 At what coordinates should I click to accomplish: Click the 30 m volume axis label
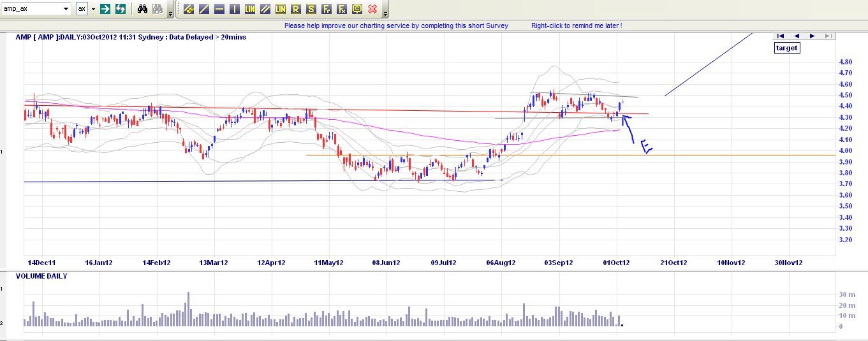[x=847, y=294]
